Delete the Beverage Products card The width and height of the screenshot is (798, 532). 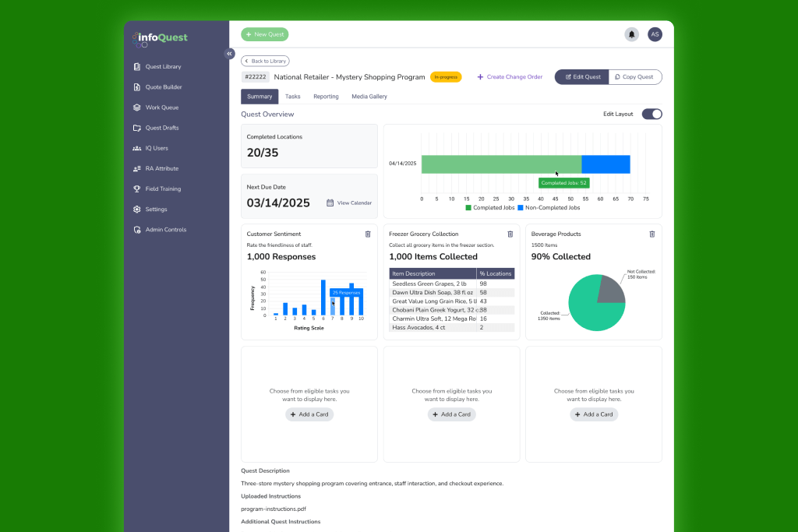tap(652, 234)
